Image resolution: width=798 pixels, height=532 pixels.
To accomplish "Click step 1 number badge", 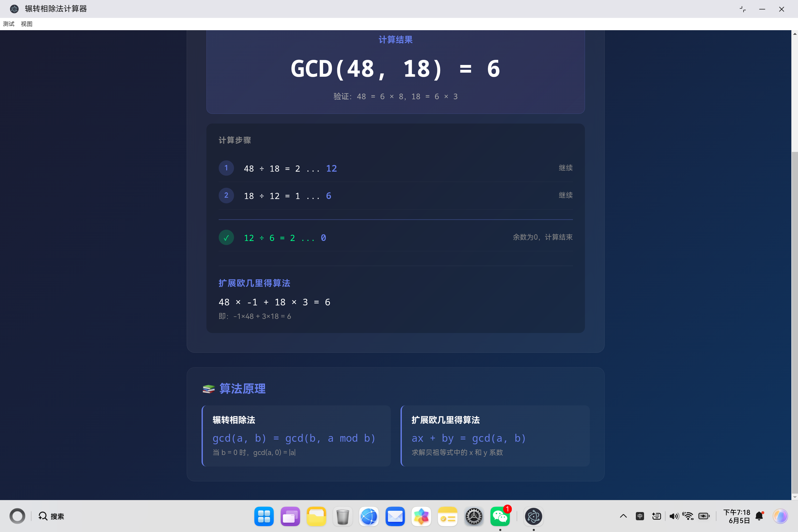I will click(x=226, y=168).
